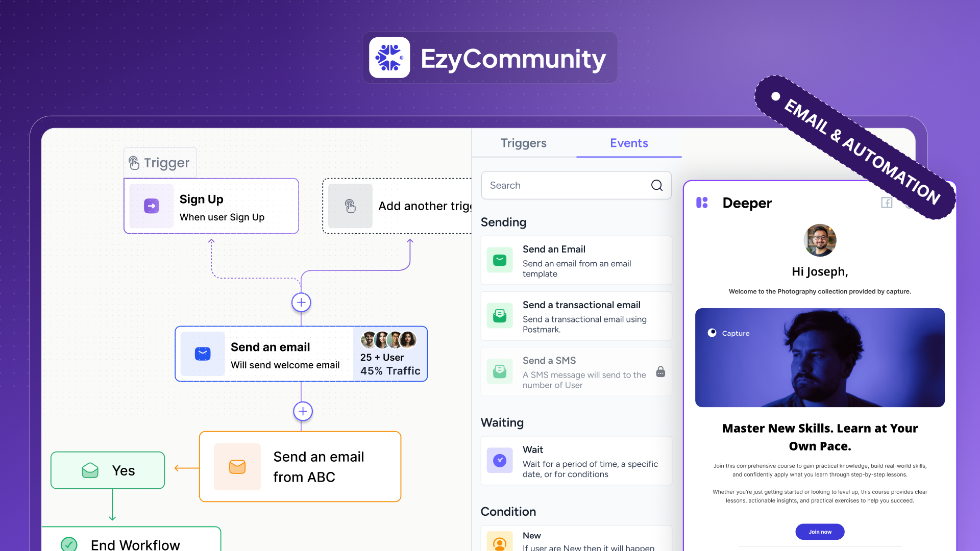Screen dimensions: 980x551
Task: Add a step with the plus below Send an email
Action: click(303, 411)
